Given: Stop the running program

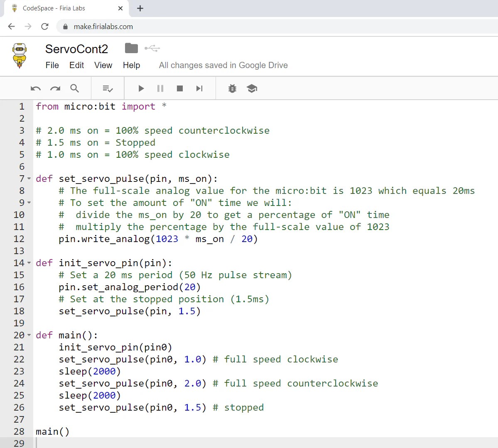Looking at the screenshot, I should coord(180,88).
